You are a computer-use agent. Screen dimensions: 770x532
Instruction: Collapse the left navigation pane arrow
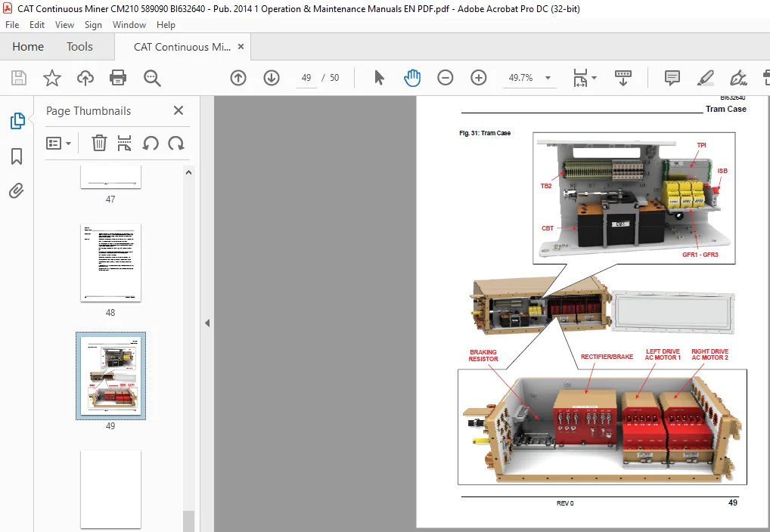pyautogui.click(x=207, y=323)
